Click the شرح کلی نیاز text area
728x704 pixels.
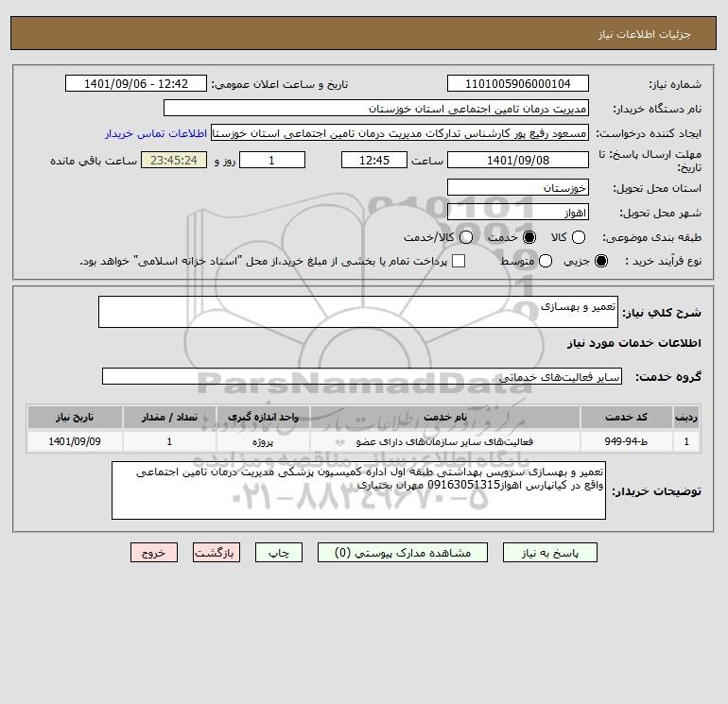pos(358,312)
